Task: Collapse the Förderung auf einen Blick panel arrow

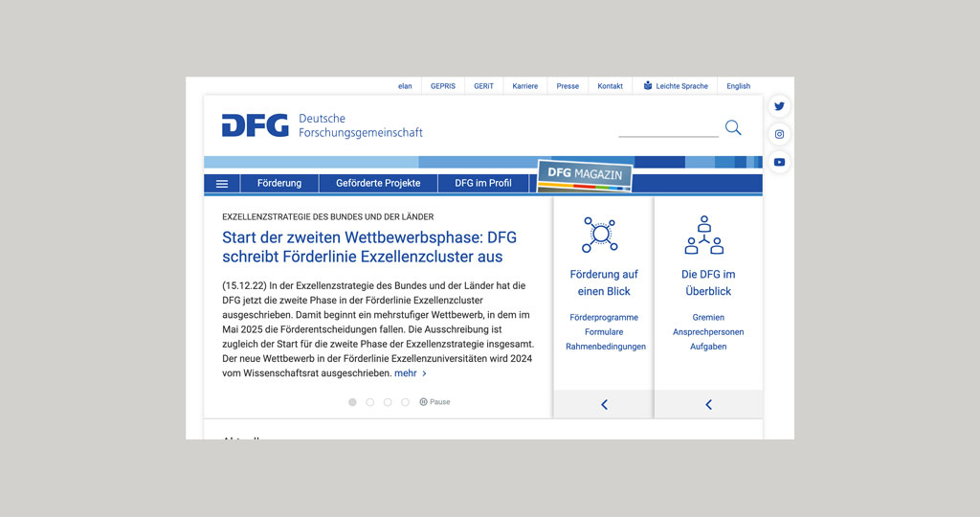Action: point(604,405)
